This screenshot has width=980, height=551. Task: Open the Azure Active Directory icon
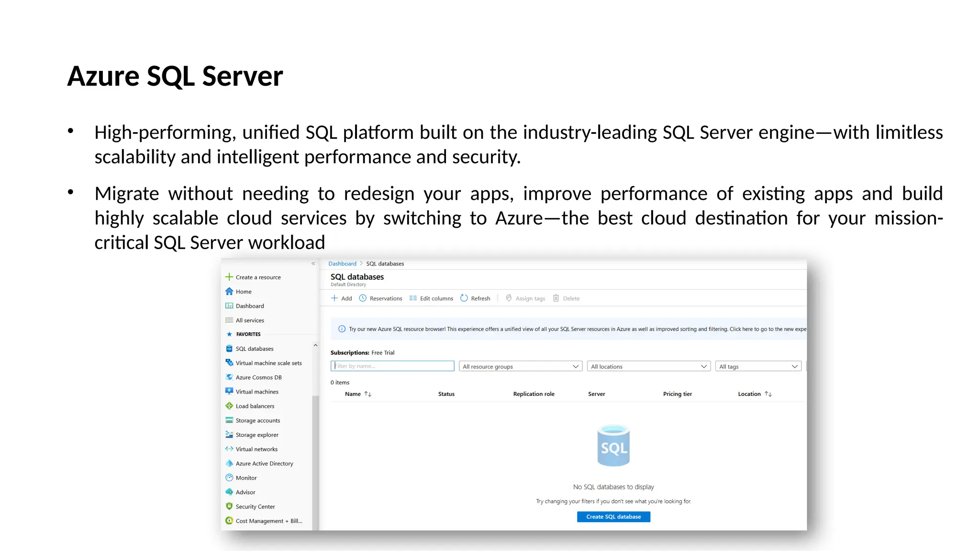pos(229,463)
